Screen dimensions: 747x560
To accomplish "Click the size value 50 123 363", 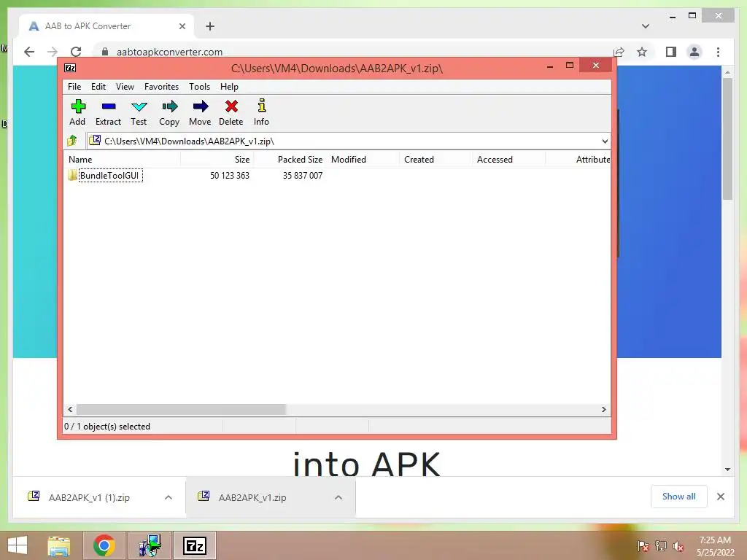I will [230, 175].
